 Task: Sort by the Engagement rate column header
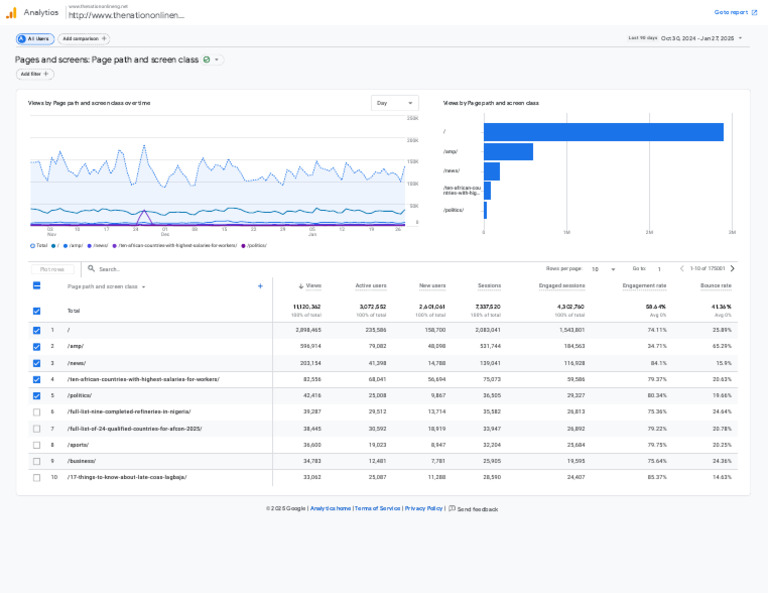[644, 285]
